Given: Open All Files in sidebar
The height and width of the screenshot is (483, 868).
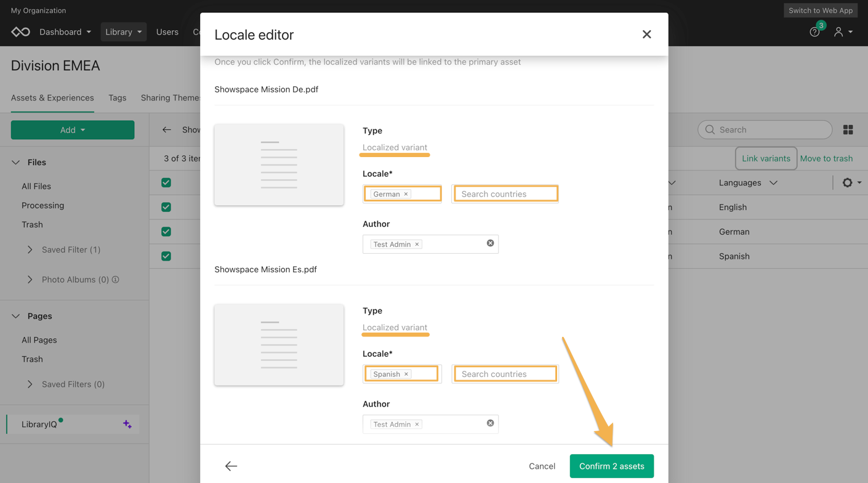Looking at the screenshot, I should click(36, 186).
